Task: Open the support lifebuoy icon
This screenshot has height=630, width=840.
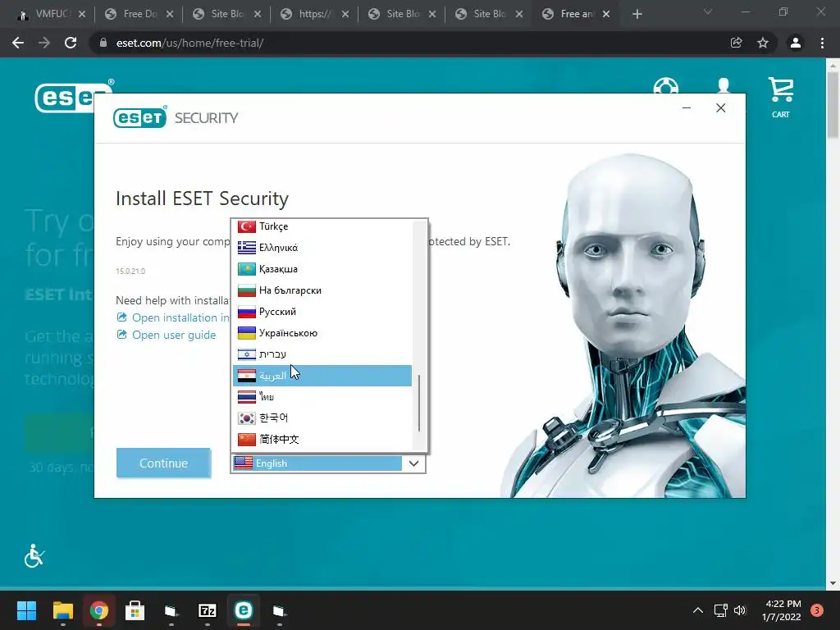Action: point(666,86)
